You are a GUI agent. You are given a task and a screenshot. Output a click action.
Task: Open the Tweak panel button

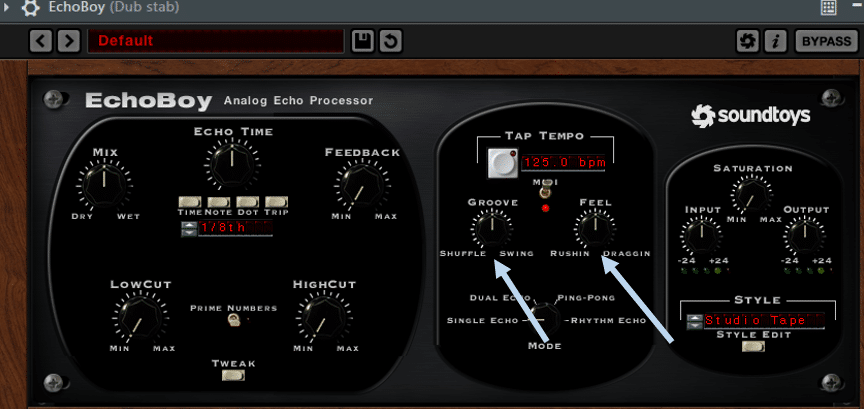[234, 375]
